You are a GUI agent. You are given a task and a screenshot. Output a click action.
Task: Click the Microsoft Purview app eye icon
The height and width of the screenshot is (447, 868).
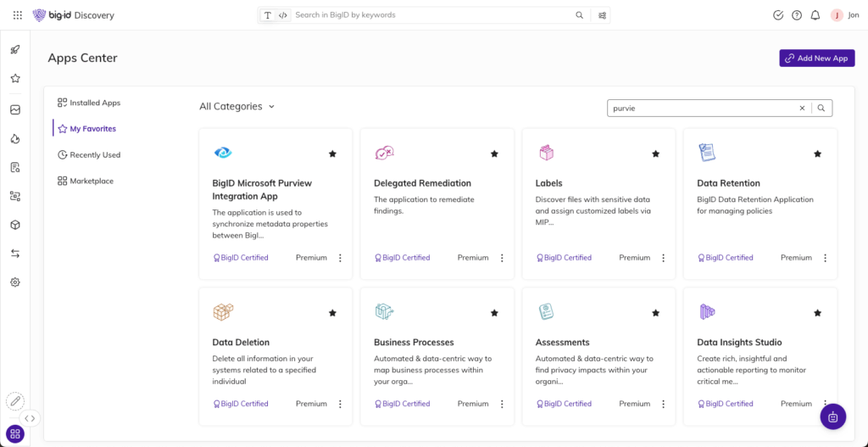[223, 153]
